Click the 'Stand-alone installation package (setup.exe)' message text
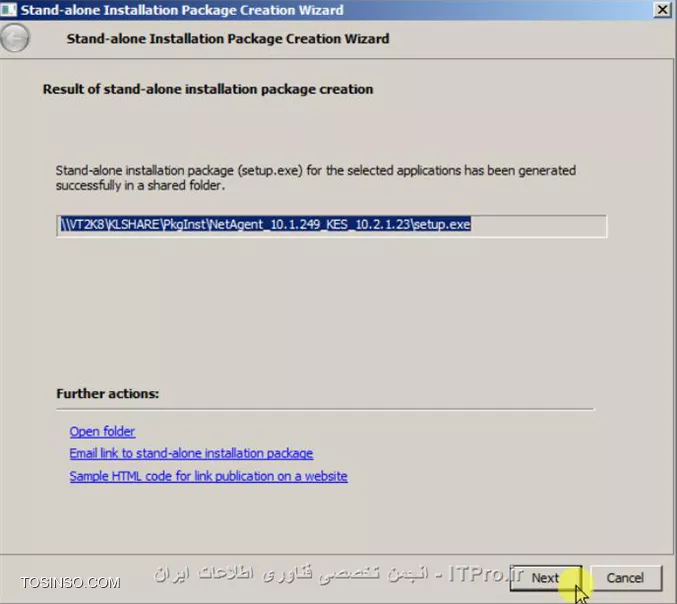The image size is (677, 604). tap(316, 177)
